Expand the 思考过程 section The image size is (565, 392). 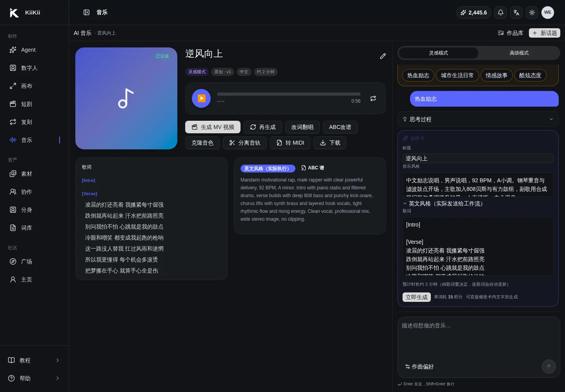[x=478, y=119]
